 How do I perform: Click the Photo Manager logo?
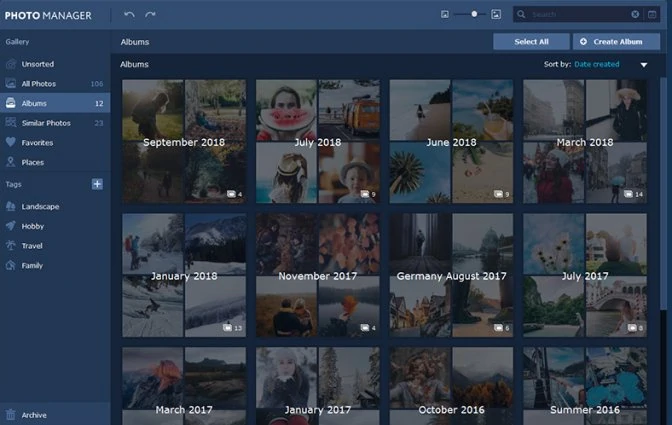point(48,15)
